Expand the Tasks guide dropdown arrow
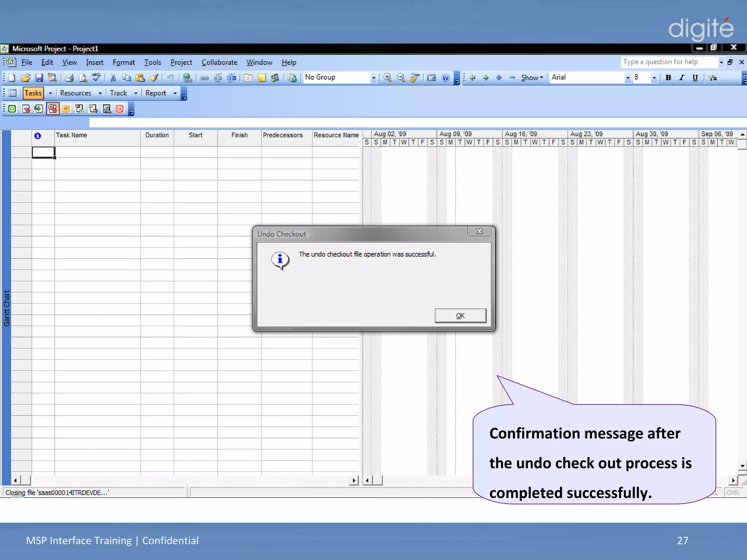747x560 pixels. pyautogui.click(x=50, y=93)
